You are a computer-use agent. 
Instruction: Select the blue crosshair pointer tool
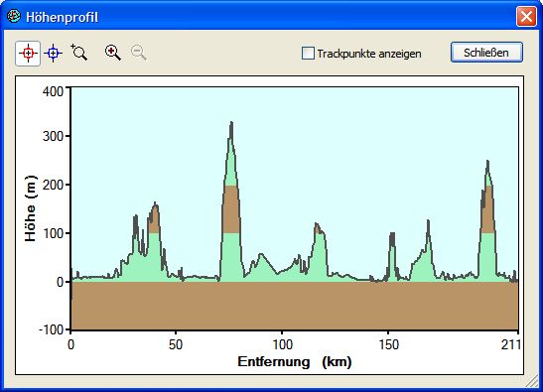(x=53, y=54)
